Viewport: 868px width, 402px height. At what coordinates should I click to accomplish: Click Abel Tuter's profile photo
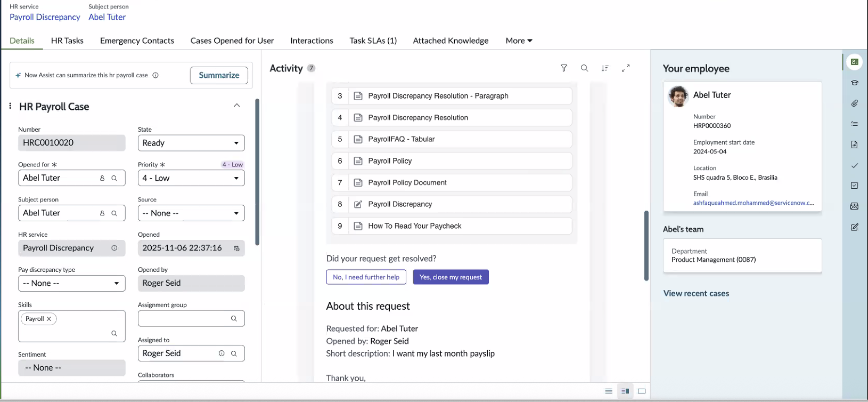[x=678, y=96]
